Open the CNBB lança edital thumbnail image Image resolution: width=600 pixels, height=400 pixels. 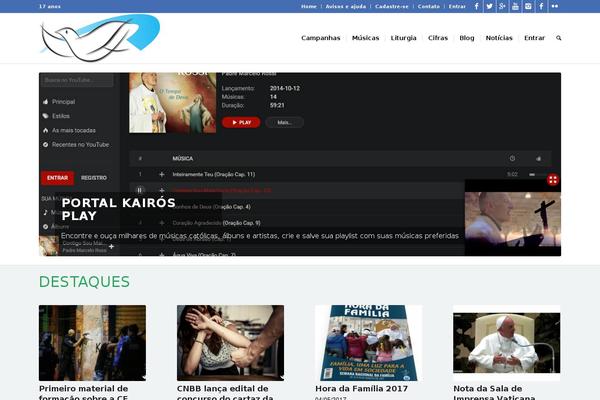coord(230,343)
